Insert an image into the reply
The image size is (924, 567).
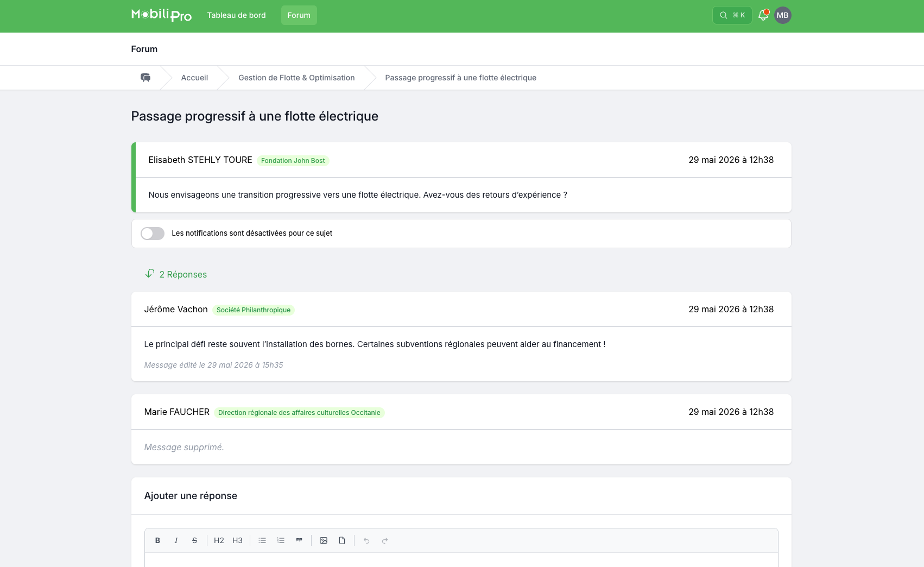(324, 540)
